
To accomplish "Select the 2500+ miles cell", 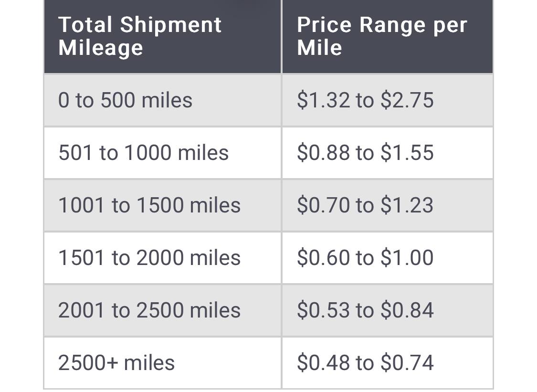I will [x=116, y=363].
